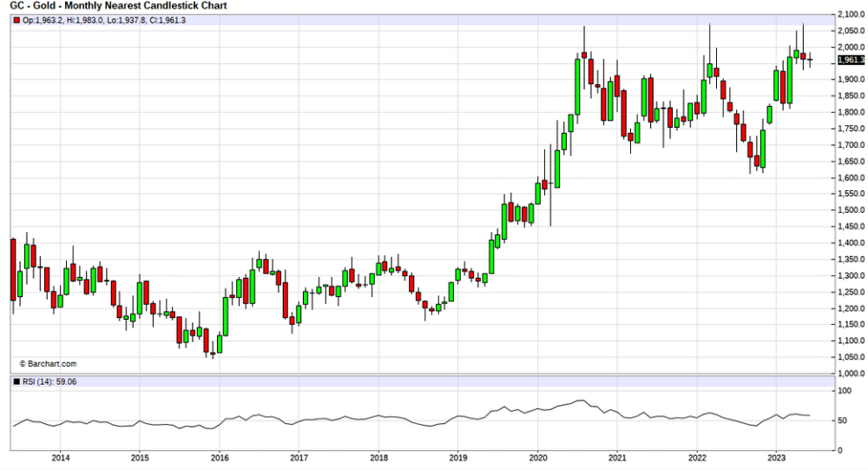Click the 'RSI (14): 59.06' label

49,382
